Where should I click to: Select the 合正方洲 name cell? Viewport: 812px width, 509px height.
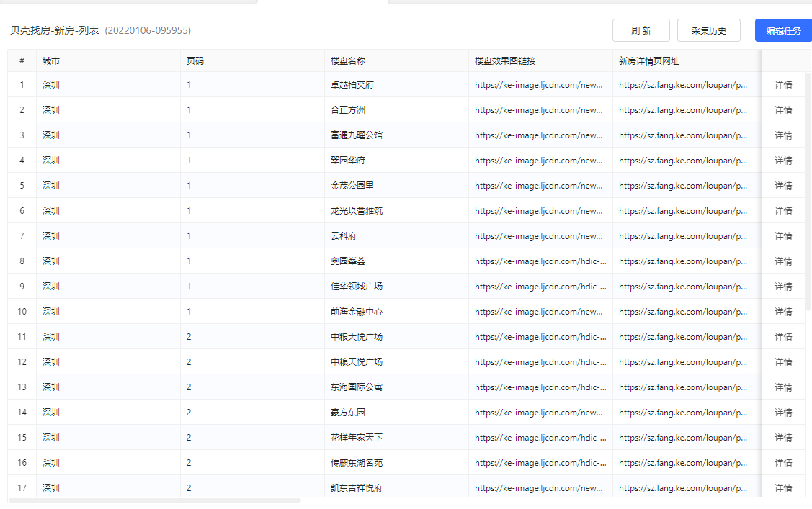coord(396,109)
